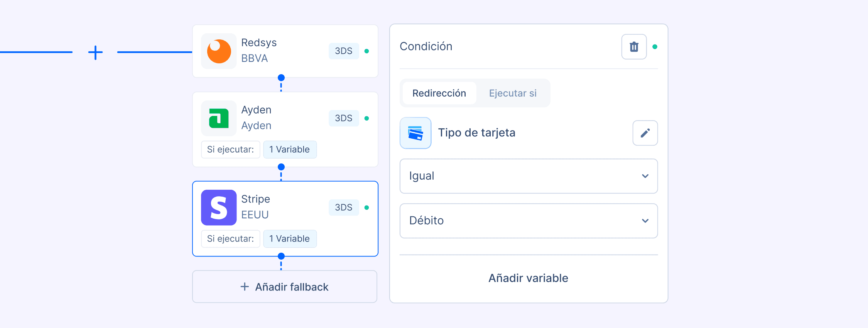Edit the condition with the pencil icon
This screenshot has width=868, height=328.
tap(645, 133)
